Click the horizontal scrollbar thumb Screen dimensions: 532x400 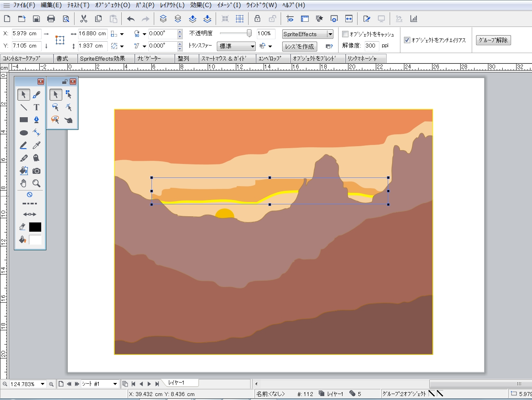pos(480,384)
